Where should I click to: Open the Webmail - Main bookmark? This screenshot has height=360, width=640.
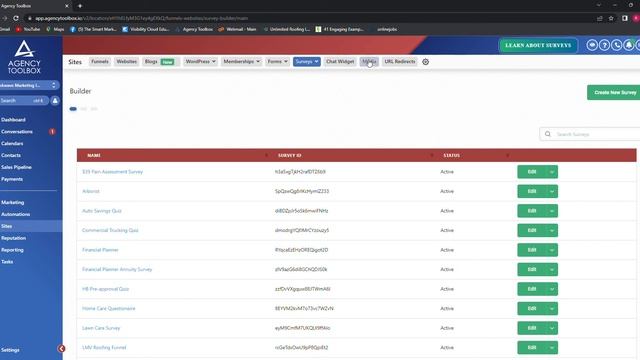[x=238, y=29]
